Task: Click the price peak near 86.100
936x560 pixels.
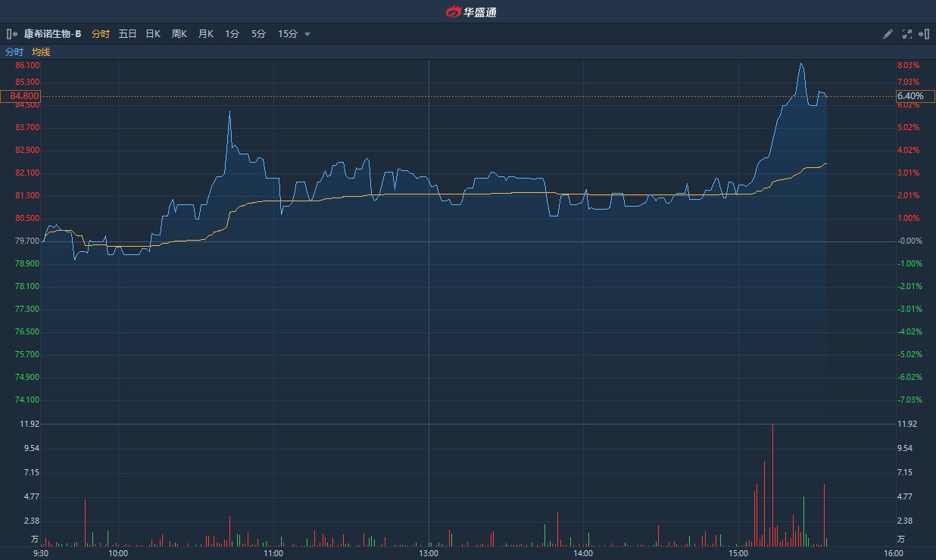Action: tap(801, 64)
